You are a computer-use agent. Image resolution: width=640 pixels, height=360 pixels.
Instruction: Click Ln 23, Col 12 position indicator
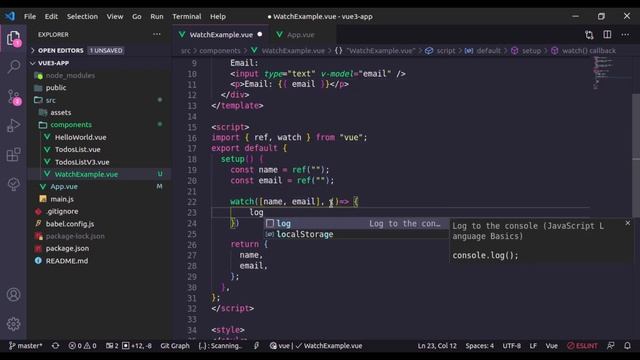(x=437, y=346)
